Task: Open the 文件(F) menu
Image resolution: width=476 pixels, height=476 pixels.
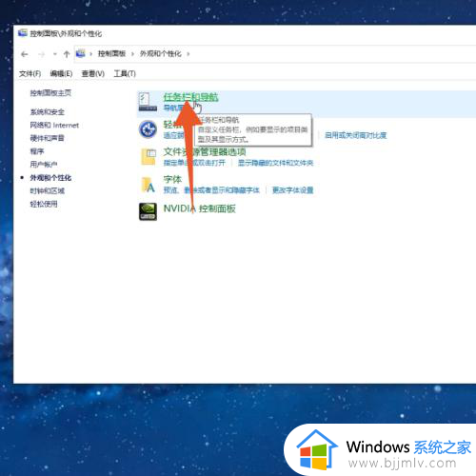Action: [x=30, y=73]
